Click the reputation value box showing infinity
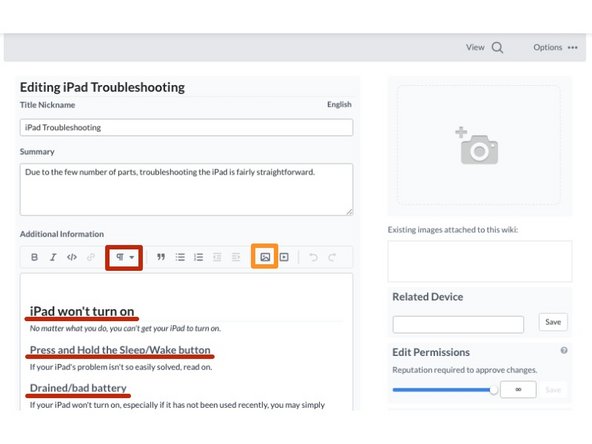The image size is (592, 444). (x=518, y=390)
